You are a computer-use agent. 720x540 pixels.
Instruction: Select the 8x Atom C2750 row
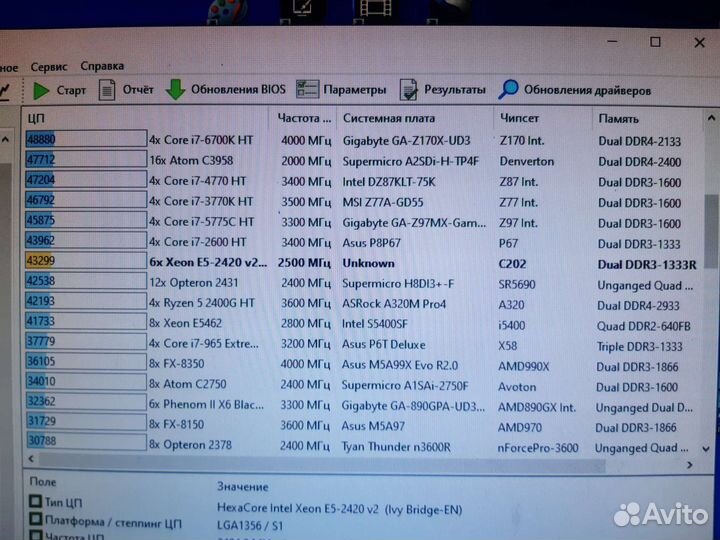tap(187, 384)
